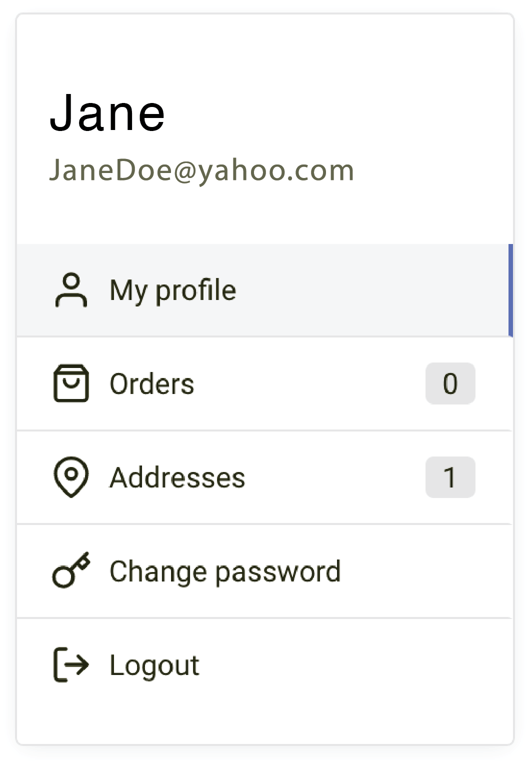The width and height of the screenshot is (532, 761).
Task: Click the Orders count badge showing 0
Action: pyautogui.click(x=450, y=383)
